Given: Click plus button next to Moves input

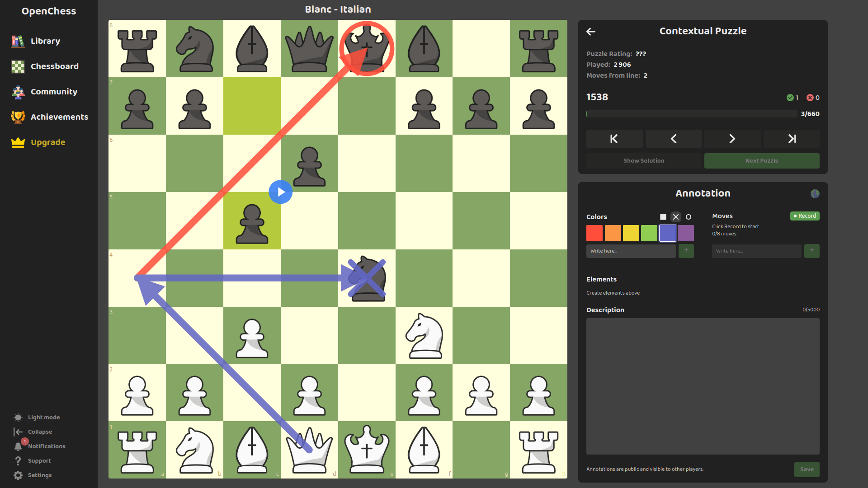Looking at the screenshot, I should (x=812, y=251).
